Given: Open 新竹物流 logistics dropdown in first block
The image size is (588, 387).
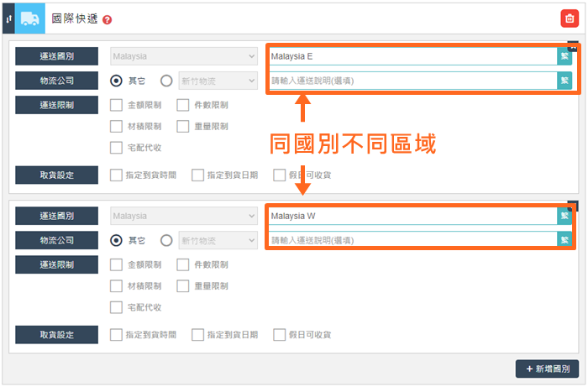Looking at the screenshot, I should 218,81.
